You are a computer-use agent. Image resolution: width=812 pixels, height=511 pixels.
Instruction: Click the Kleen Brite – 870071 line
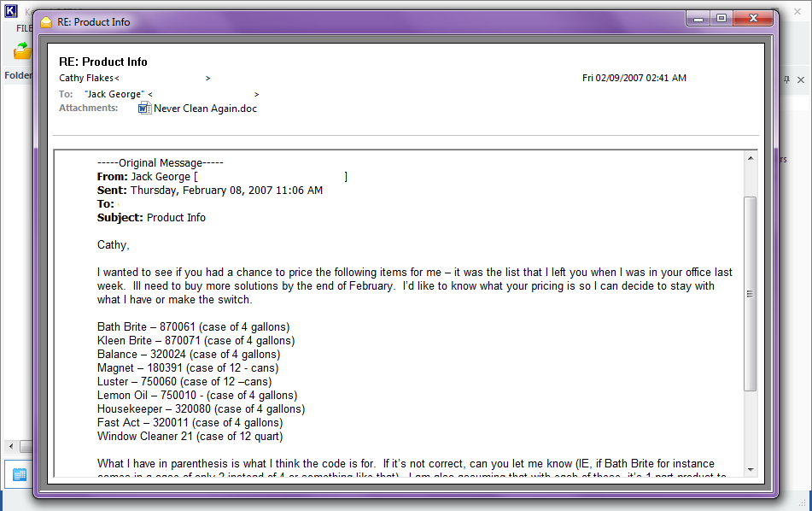point(196,340)
